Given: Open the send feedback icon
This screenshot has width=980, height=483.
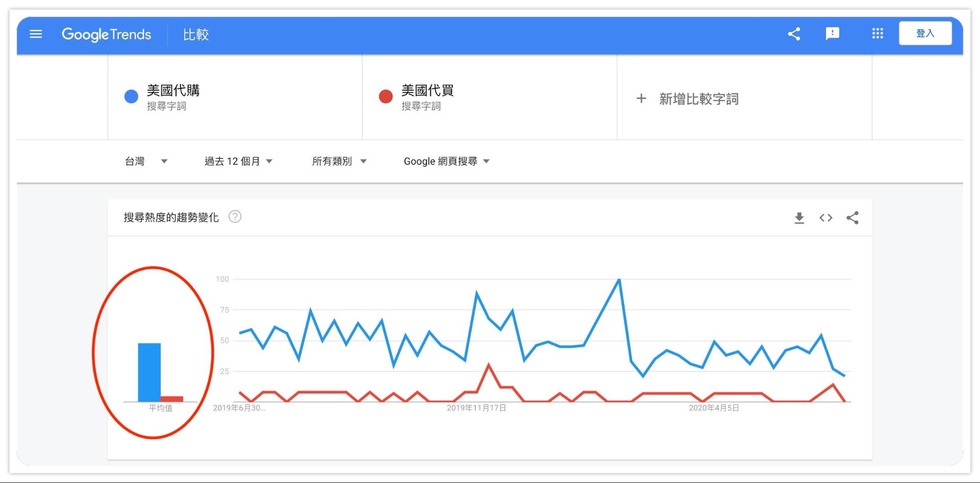Looking at the screenshot, I should pos(832,34).
